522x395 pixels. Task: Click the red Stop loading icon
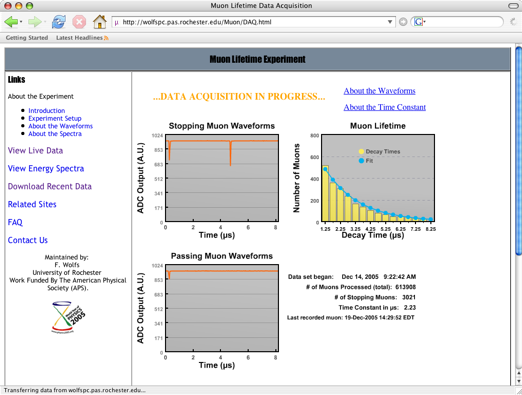pos(79,22)
